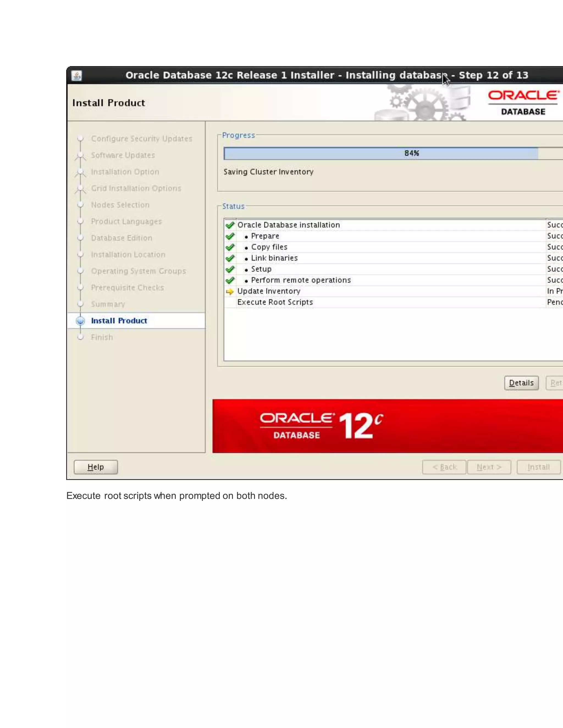Select the Finish step in the sidebar

102,337
